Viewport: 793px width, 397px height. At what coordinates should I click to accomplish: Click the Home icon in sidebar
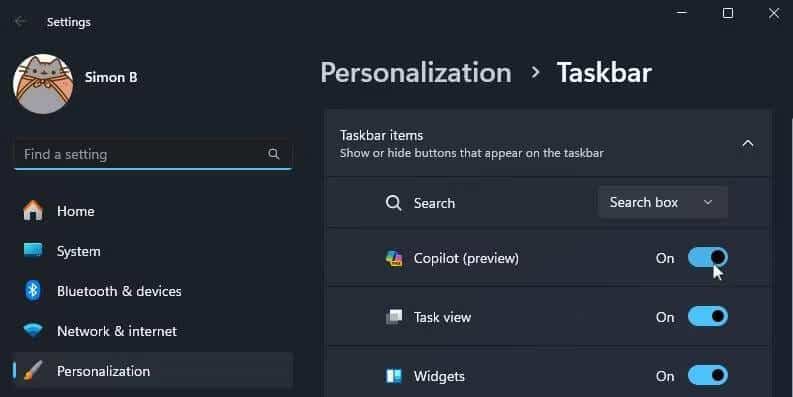(x=33, y=210)
